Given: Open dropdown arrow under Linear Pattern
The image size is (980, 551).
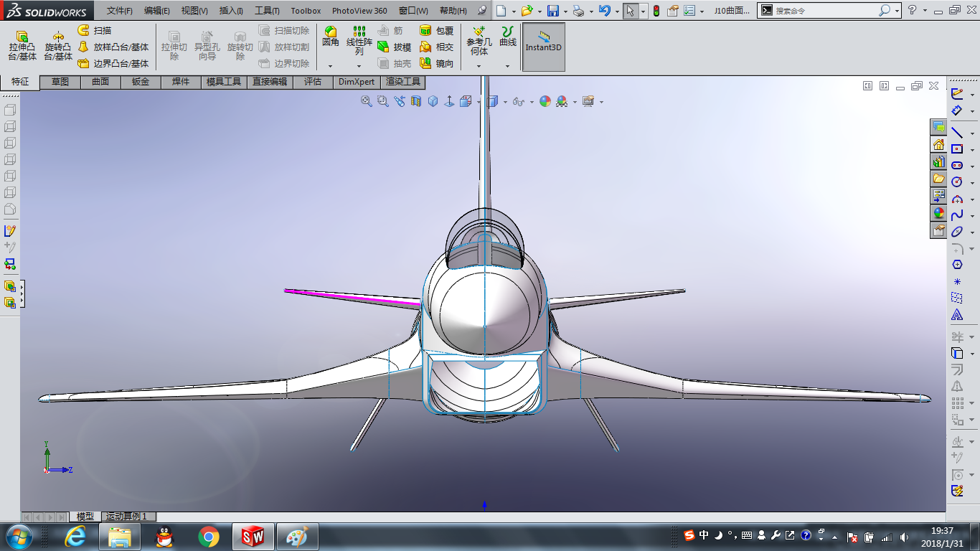Looking at the screenshot, I should (x=359, y=66).
